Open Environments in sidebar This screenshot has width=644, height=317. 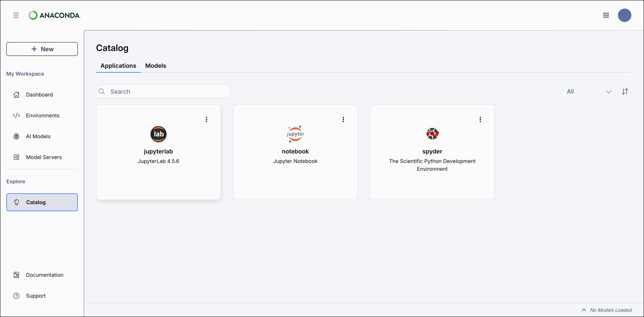[x=42, y=115]
